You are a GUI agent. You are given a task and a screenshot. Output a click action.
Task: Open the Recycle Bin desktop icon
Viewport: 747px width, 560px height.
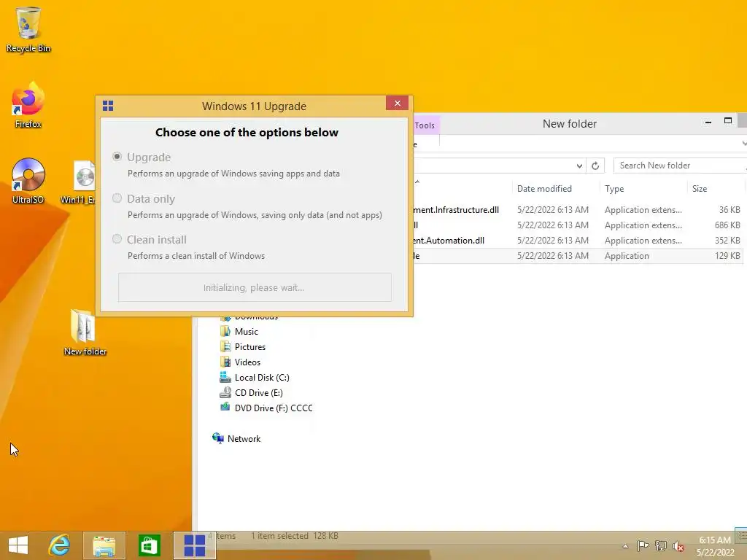[x=28, y=29]
